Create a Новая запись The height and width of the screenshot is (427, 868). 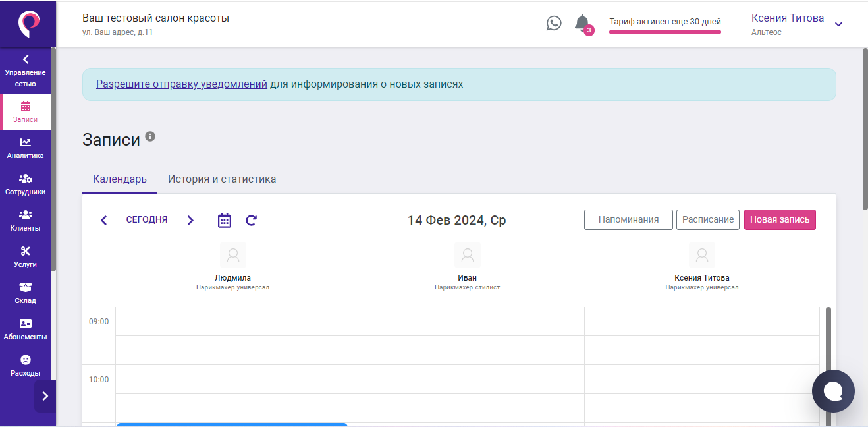click(x=780, y=219)
